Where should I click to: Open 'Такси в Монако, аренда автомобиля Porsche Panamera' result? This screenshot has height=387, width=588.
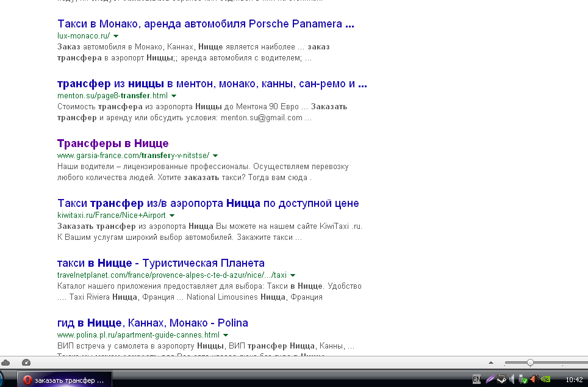(x=206, y=24)
